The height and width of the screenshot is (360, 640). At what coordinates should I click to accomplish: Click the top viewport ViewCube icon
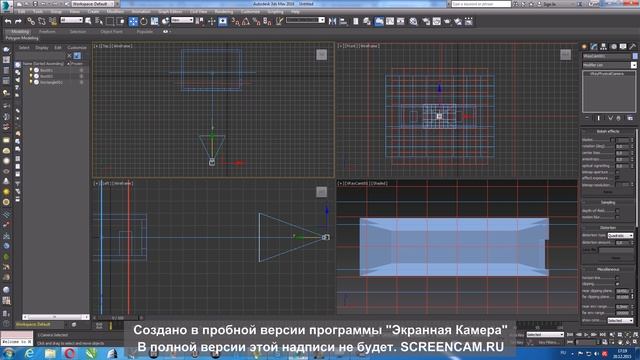point(322,54)
